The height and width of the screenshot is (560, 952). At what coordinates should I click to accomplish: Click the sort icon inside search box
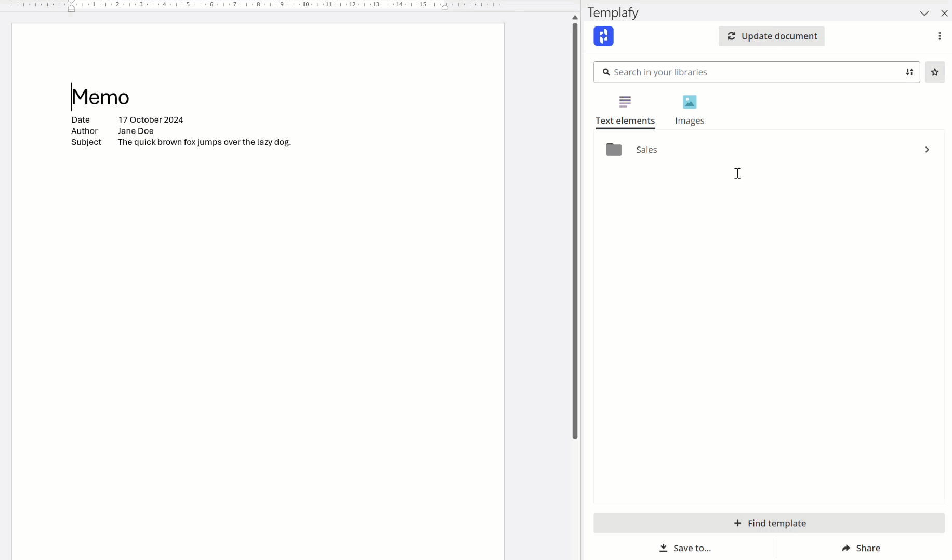tap(909, 72)
